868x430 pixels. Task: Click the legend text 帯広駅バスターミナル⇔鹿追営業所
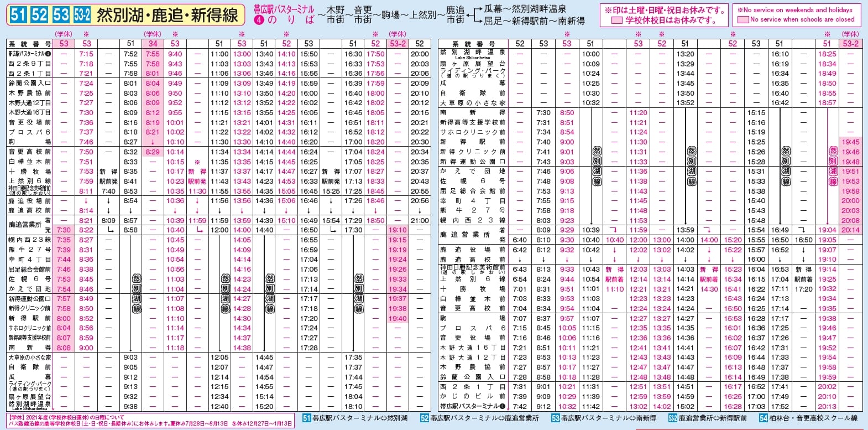coord(484,418)
